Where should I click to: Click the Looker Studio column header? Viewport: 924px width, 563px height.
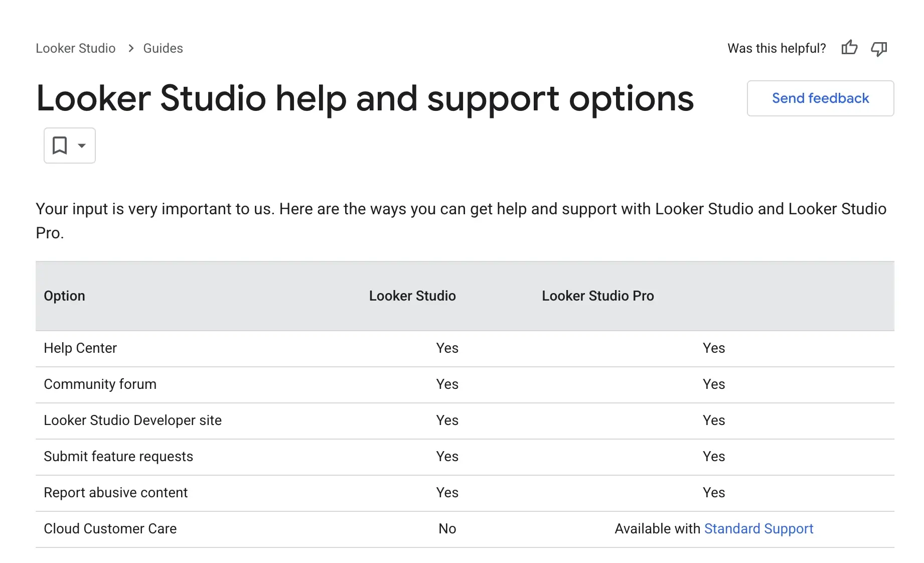pyautogui.click(x=412, y=296)
